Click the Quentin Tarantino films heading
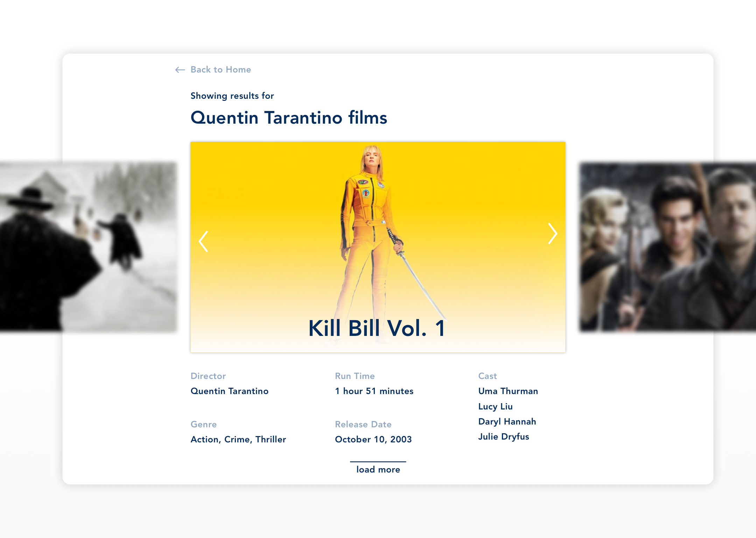Viewport: 756px width, 538px height. [x=289, y=118]
